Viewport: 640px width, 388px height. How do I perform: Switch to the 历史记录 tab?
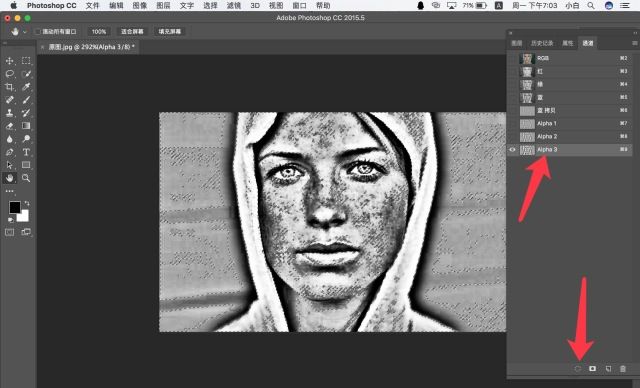click(x=542, y=43)
